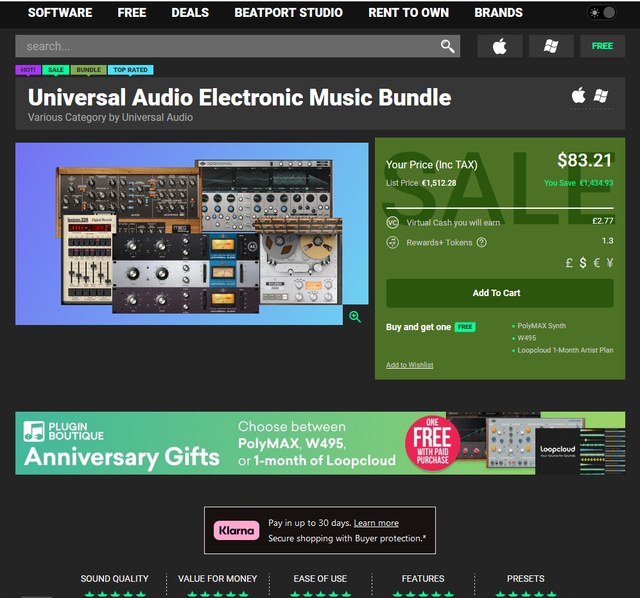
Task: Filter by Windows logo button
Action: click(x=551, y=46)
